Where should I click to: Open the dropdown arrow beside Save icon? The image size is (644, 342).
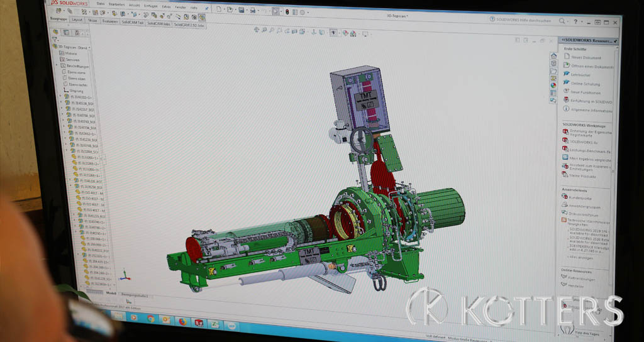point(247,10)
